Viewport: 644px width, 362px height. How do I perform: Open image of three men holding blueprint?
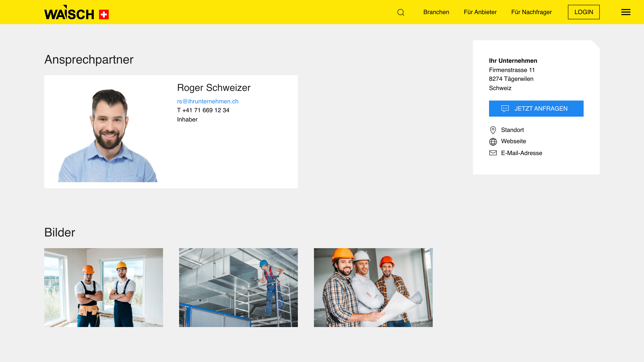(373, 287)
